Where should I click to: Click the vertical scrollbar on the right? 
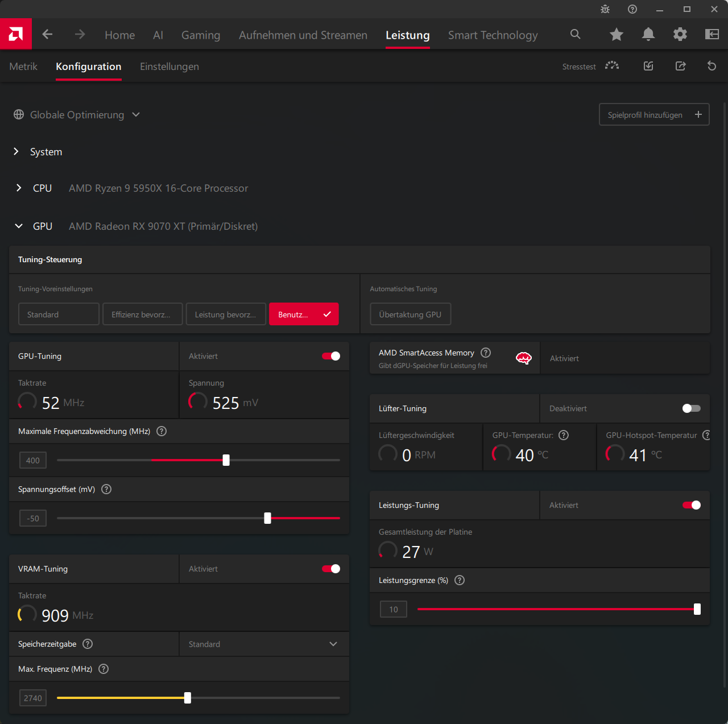(x=725, y=395)
